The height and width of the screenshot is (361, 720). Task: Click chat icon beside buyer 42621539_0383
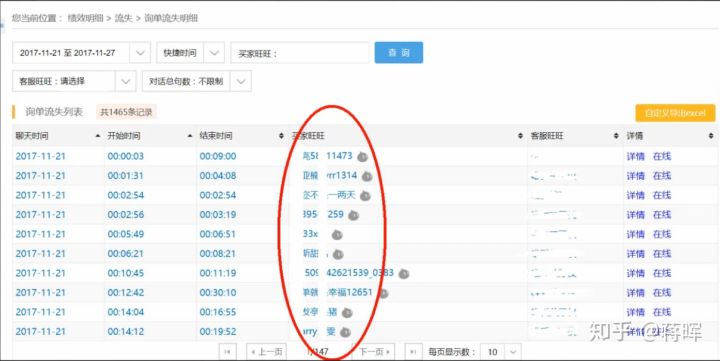[x=403, y=274]
